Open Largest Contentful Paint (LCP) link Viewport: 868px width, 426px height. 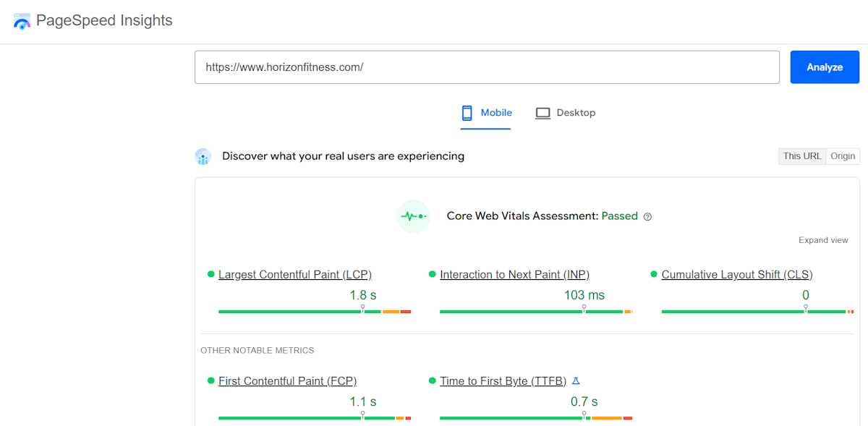[295, 275]
